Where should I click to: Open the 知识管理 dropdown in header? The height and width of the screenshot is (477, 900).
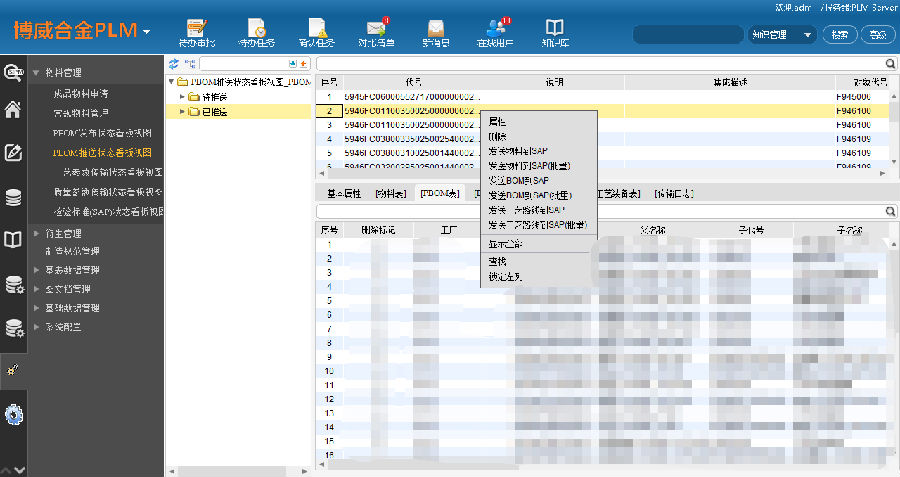tap(781, 35)
